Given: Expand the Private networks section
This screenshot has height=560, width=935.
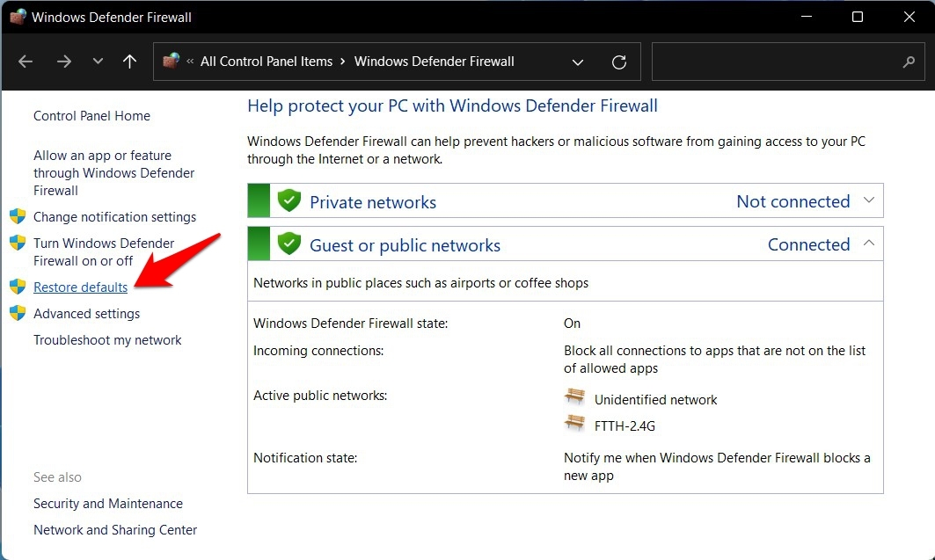Looking at the screenshot, I should (869, 201).
